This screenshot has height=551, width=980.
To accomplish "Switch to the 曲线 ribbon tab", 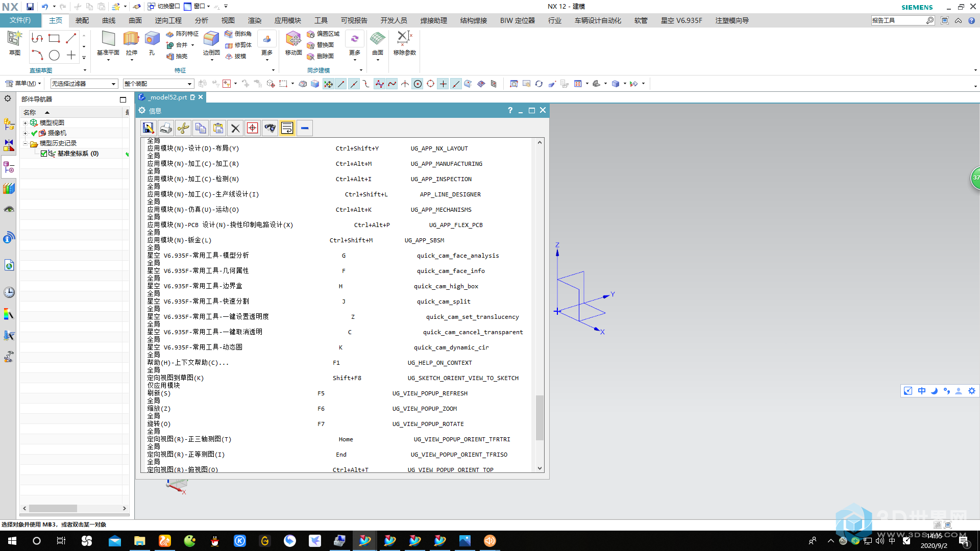I will (109, 20).
